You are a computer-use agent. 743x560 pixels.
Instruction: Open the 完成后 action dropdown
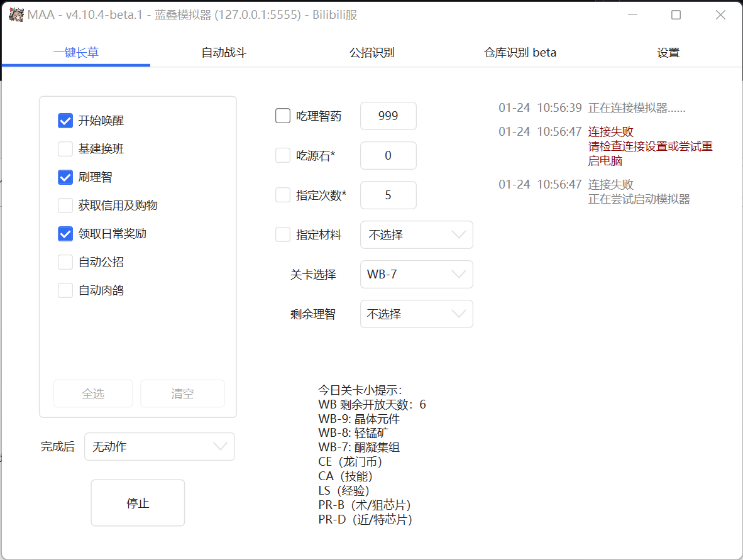(160, 446)
